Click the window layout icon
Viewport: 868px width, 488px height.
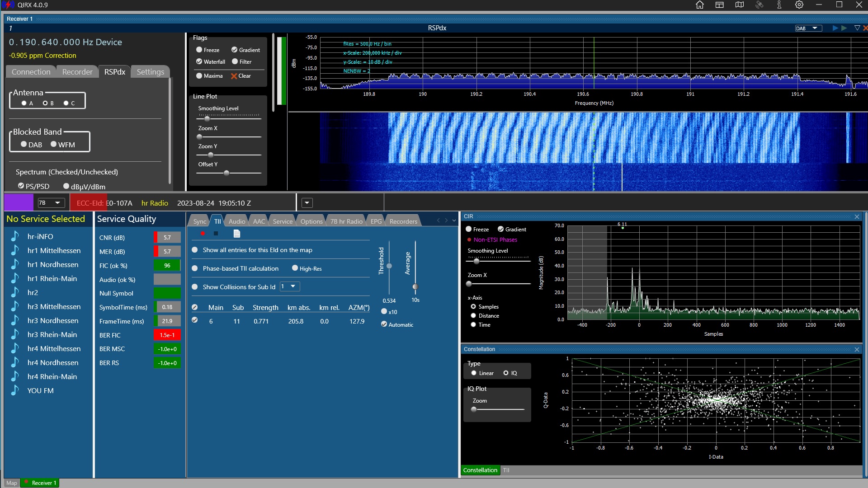(x=720, y=5)
